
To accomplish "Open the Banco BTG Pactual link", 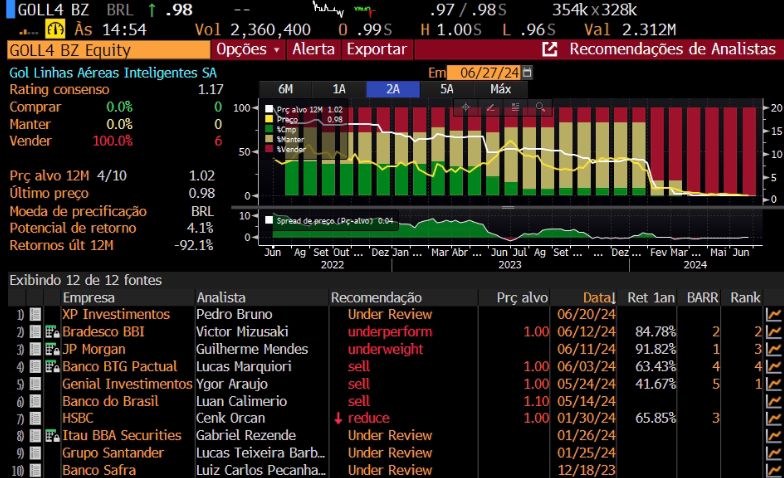I will tap(122, 366).
